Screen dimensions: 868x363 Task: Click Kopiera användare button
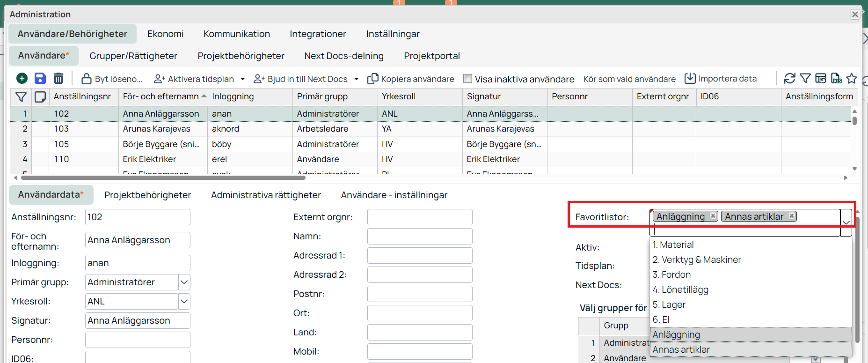[x=411, y=79]
